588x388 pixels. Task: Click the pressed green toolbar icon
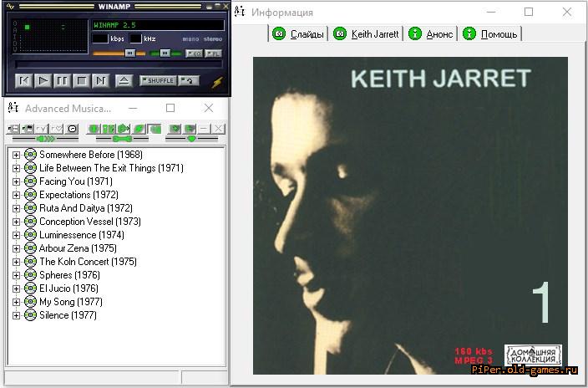[x=154, y=129]
